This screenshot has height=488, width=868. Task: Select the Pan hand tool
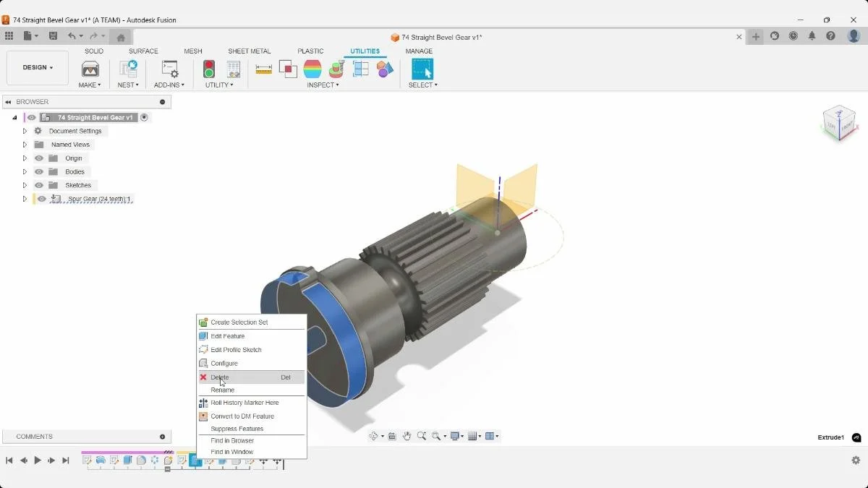(407, 436)
